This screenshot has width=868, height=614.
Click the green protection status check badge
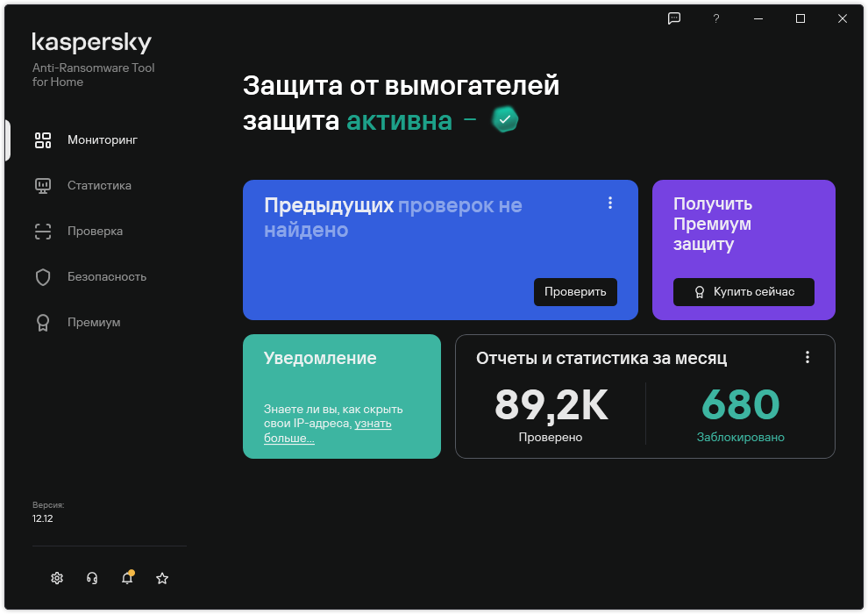[505, 119]
